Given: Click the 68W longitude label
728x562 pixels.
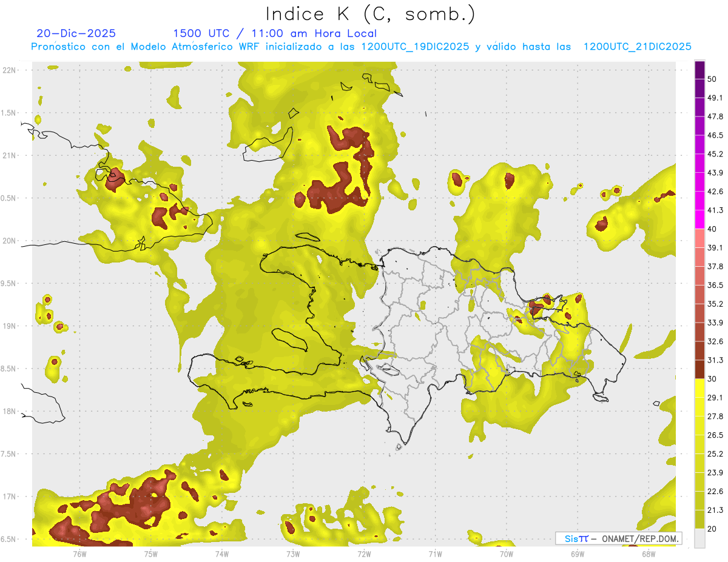Looking at the screenshot, I should point(648,554).
